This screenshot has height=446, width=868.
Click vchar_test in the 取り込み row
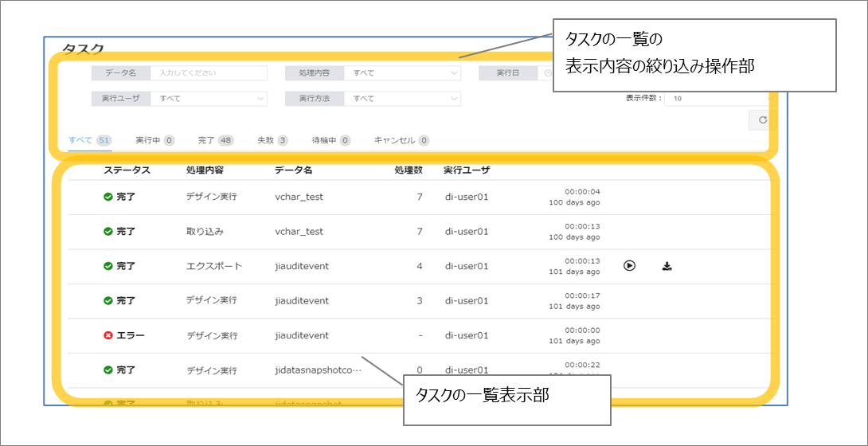(299, 231)
